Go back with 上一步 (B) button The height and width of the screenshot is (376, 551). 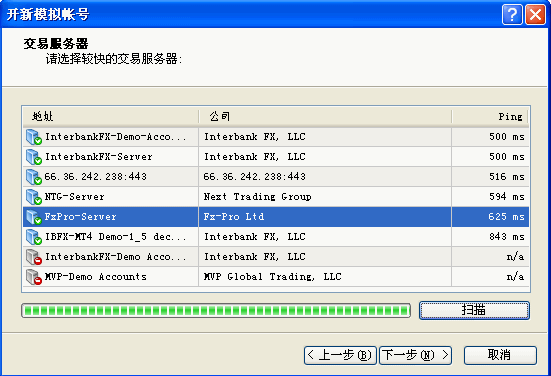coord(340,355)
